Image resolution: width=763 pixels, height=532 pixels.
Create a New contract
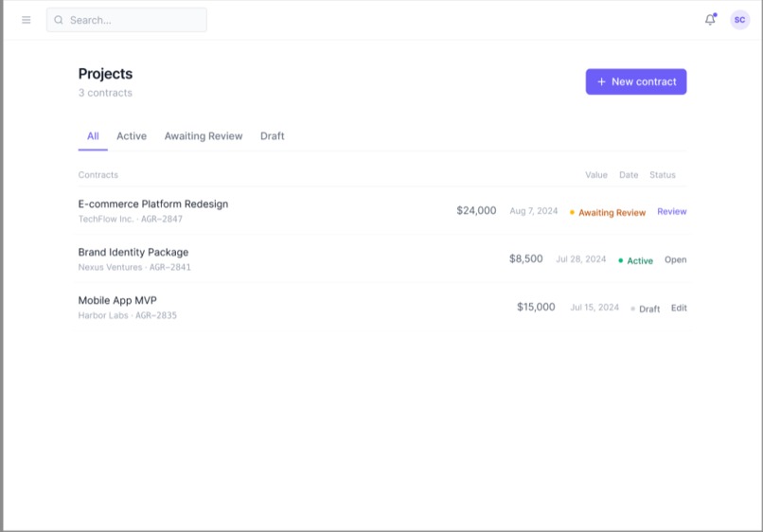coord(636,81)
